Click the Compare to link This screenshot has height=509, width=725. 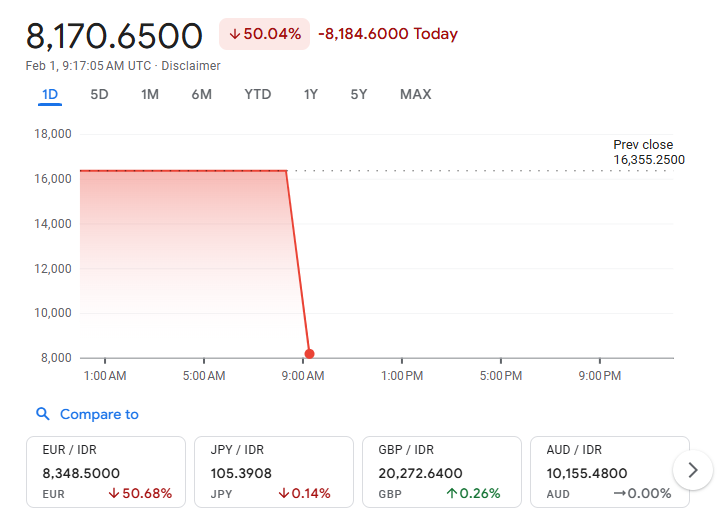[x=99, y=414]
